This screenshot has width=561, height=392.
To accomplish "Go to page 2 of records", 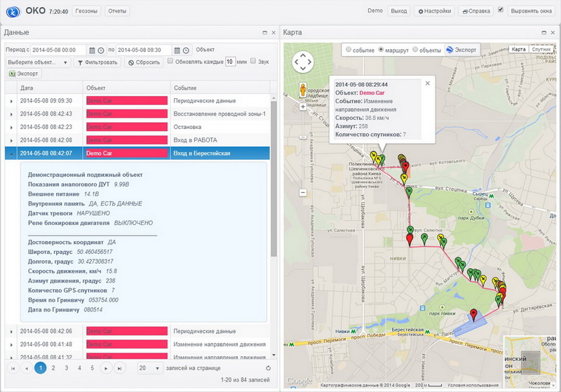I will 53,368.
